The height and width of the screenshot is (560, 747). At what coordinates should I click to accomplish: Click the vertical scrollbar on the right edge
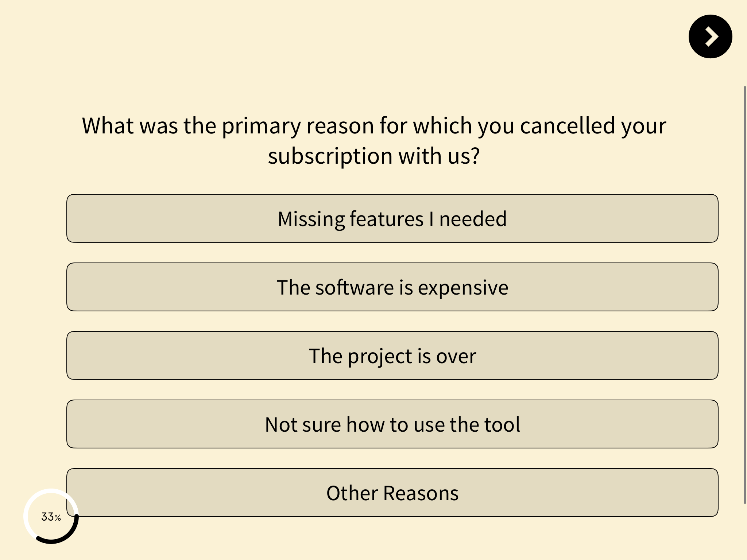(x=745, y=295)
